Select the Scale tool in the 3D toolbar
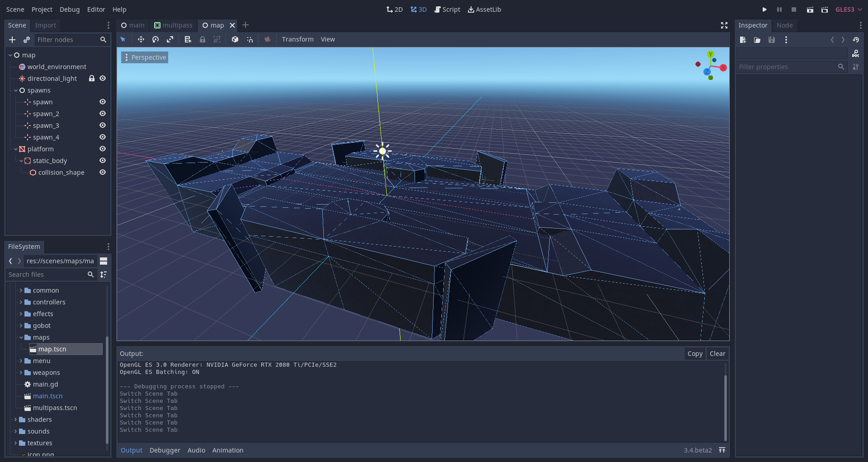Viewport: 868px width, 462px height. pos(170,39)
